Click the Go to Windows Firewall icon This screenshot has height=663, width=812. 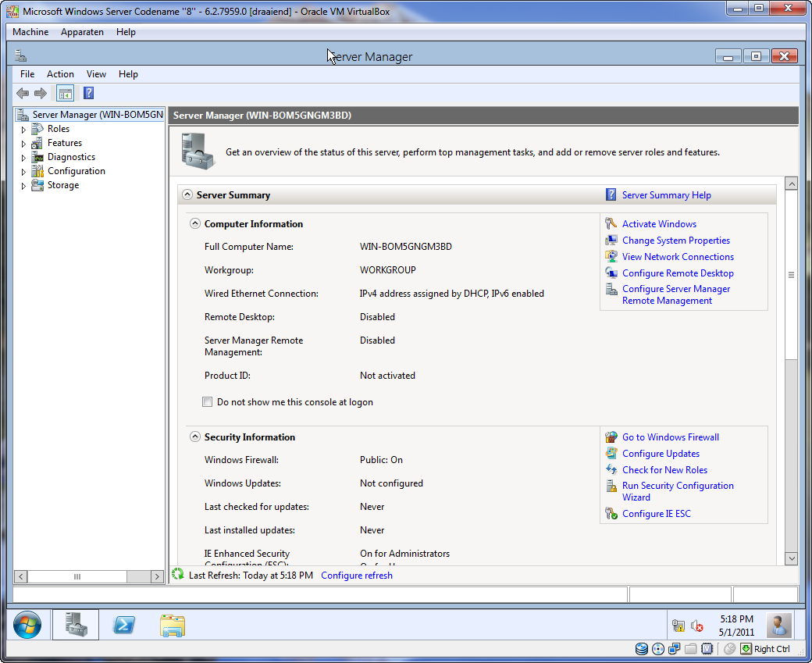pos(611,437)
